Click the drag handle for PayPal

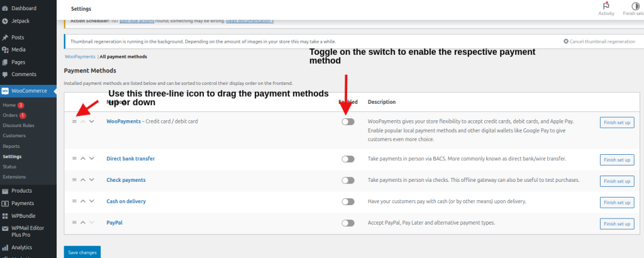tap(74, 222)
